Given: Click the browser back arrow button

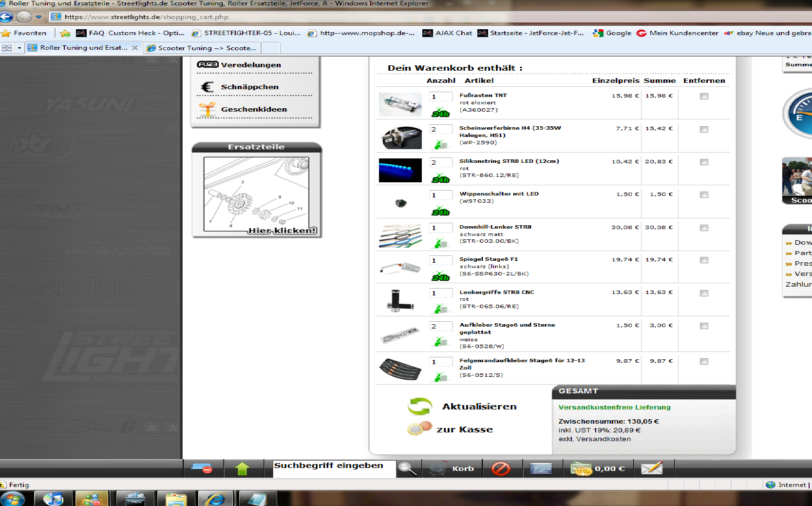Looking at the screenshot, I should tap(6, 17).
